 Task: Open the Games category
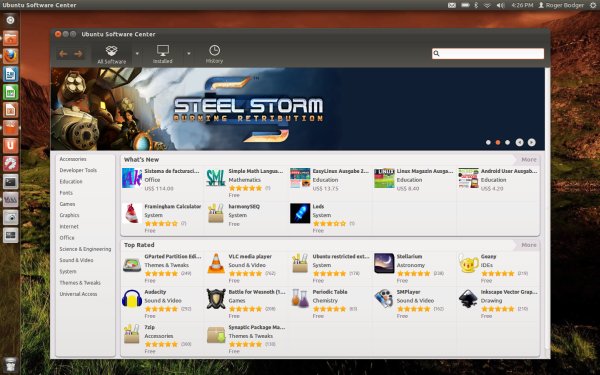tap(67, 204)
